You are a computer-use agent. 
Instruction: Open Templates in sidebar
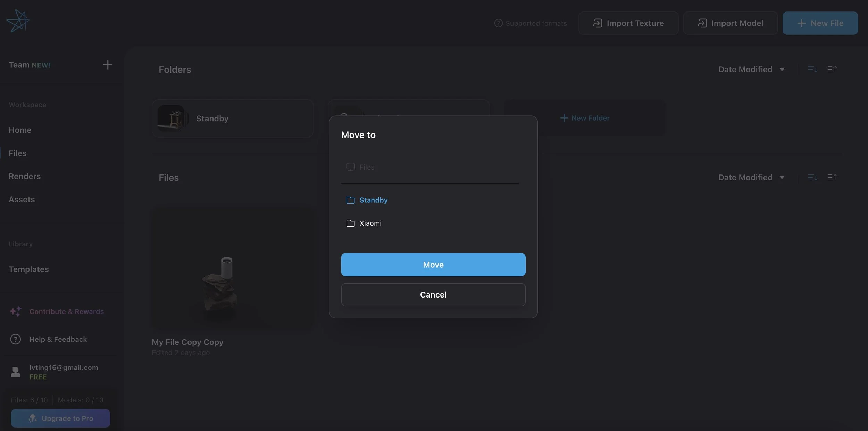(29, 269)
